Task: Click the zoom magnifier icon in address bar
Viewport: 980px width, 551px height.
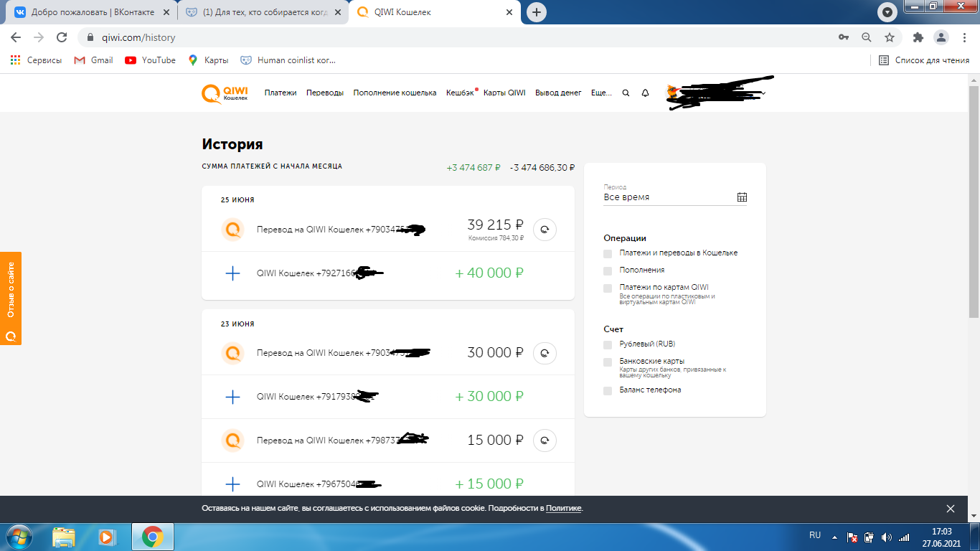Action: (867, 37)
